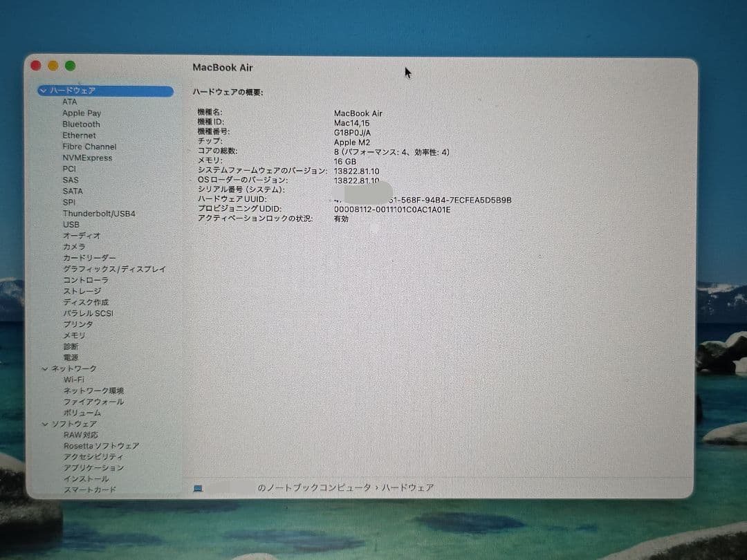Screen dimensions: 747x560
Task: Click the ハードウェア path bar segment
Action: 408,488
